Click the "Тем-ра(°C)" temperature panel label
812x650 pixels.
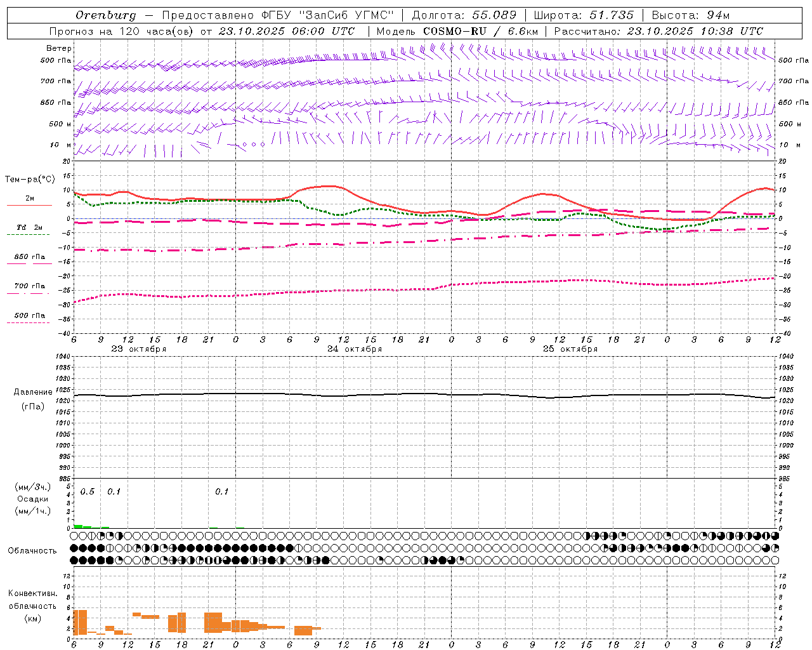point(30,180)
